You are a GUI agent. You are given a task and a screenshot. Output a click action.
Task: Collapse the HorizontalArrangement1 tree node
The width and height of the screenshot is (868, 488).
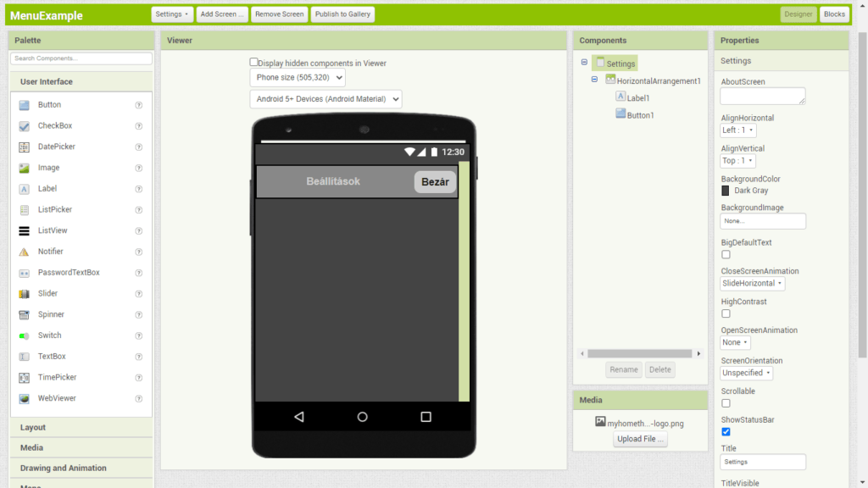point(594,80)
